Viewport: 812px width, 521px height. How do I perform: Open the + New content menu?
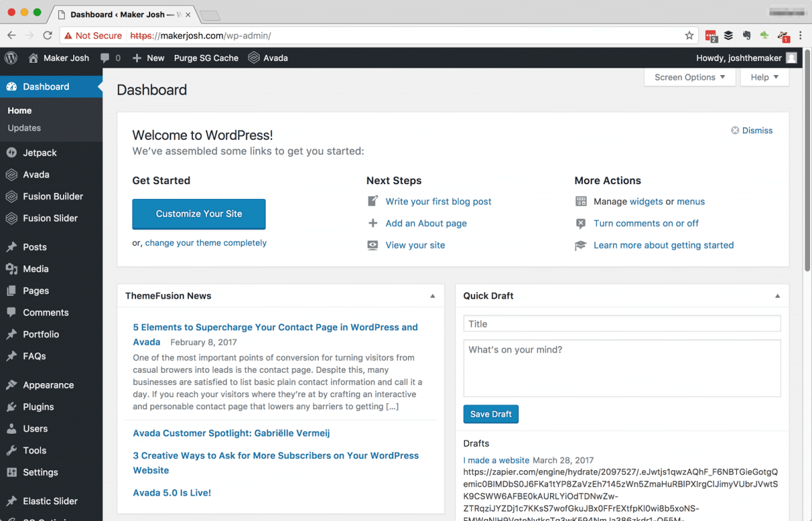pyautogui.click(x=148, y=58)
